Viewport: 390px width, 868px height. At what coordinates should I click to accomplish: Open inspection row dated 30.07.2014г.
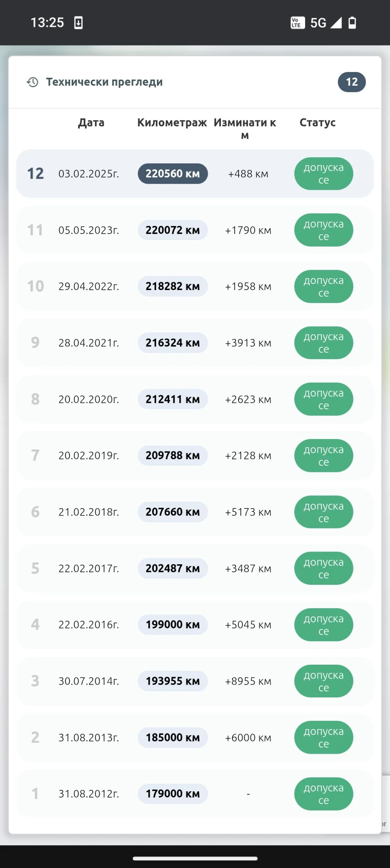coord(195,681)
